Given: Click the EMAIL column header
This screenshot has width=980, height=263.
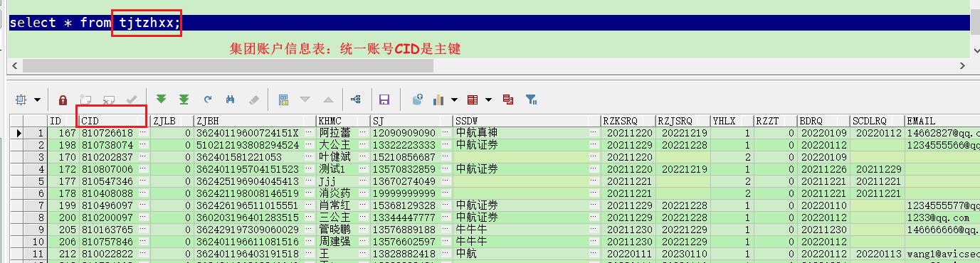Looking at the screenshot, I should [942, 122].
